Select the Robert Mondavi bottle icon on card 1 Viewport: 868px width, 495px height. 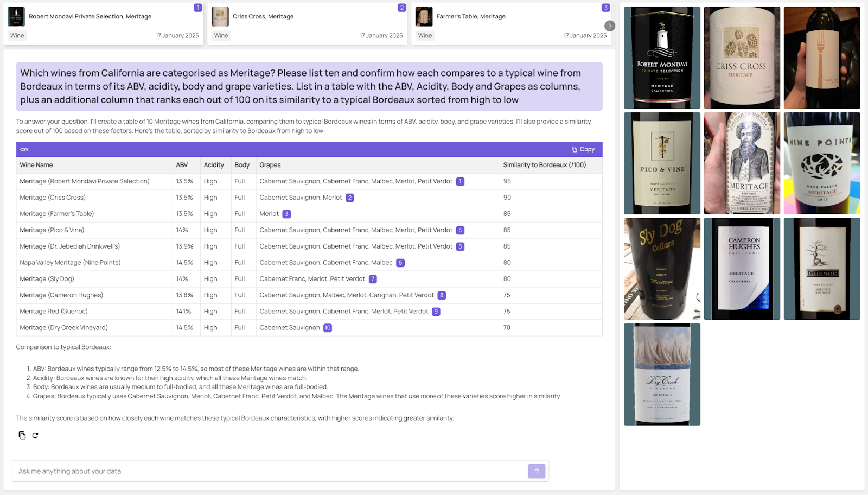16,16
